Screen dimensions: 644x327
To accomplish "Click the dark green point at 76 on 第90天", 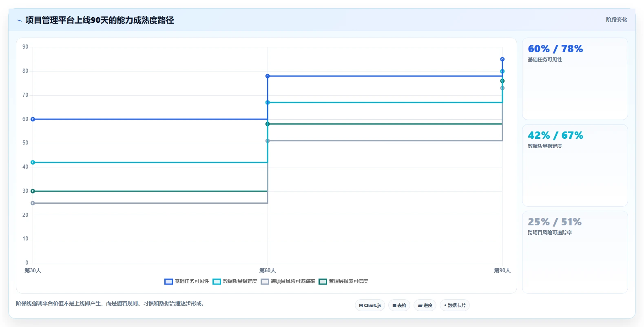I will 502,81.
